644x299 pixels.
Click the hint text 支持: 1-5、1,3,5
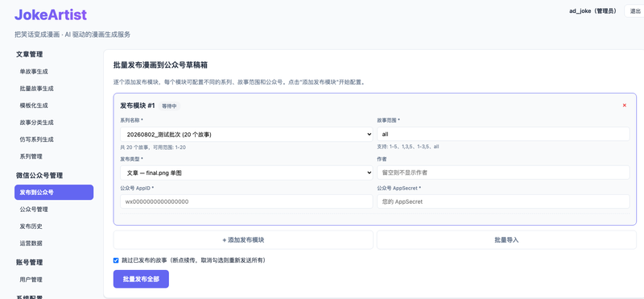tap(408, 147)
